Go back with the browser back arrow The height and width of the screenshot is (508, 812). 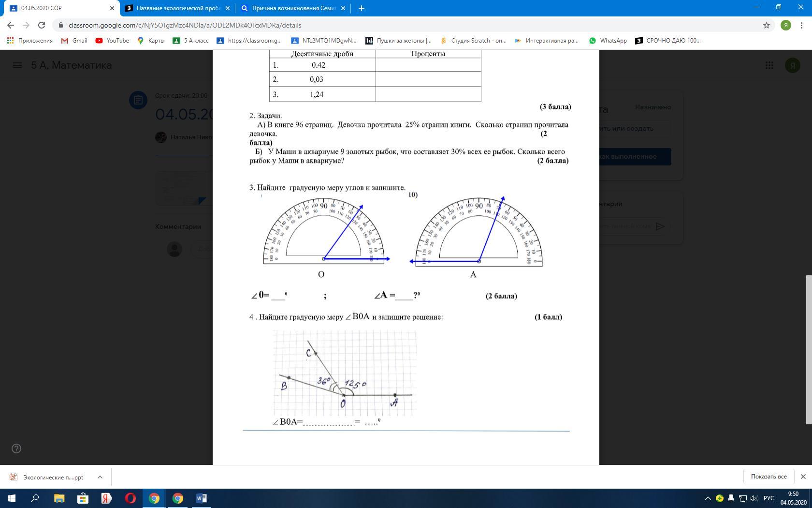pyautogui.click(x=11, y=25)
